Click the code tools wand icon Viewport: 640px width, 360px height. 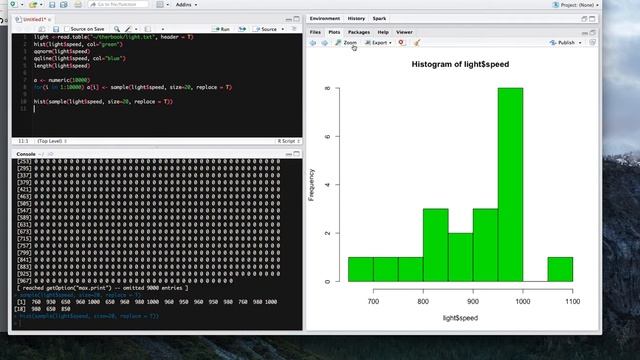tap(128, 29)
